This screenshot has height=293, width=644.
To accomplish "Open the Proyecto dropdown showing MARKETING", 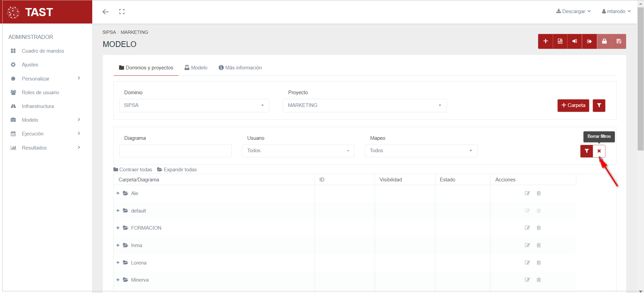I will [364, 105].
